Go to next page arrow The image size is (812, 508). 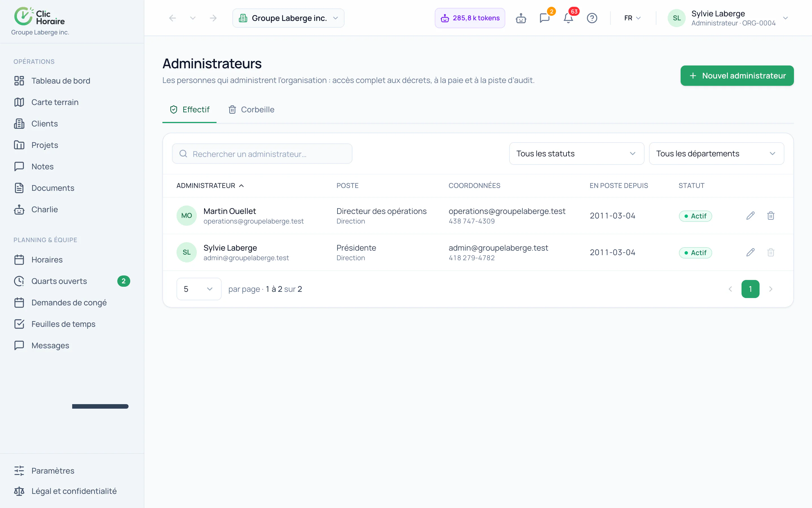coord(771,289)
